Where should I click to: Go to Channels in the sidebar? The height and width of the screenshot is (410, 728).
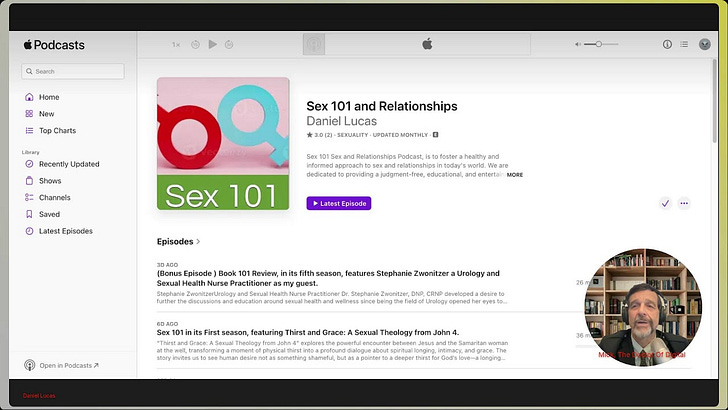54,197
